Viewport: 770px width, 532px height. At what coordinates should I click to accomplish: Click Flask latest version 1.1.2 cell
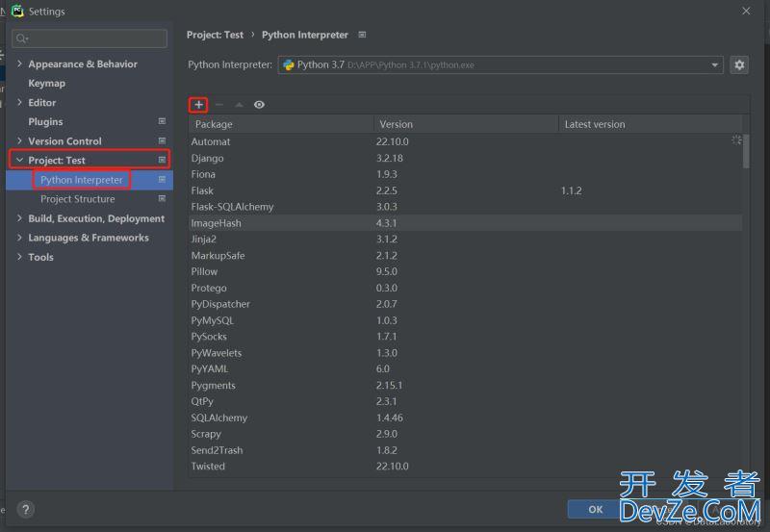(x=571, y=190)
